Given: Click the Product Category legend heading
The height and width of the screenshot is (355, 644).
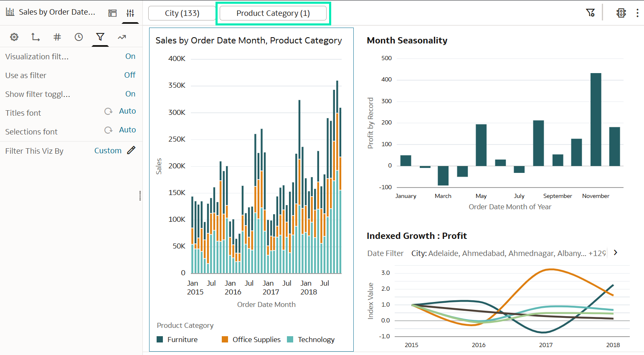Looking at the screenshot, I should tap(185, 326).
